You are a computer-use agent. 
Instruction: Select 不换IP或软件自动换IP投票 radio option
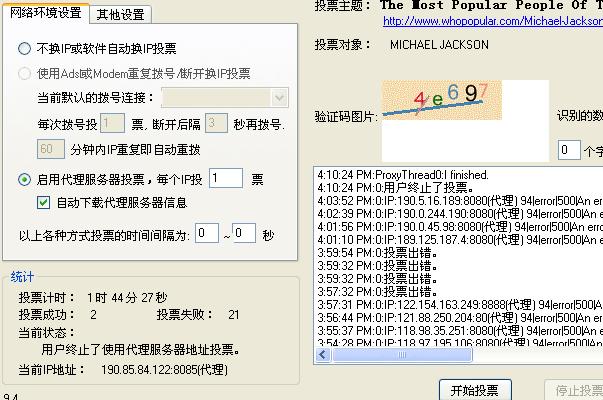pyautogui.click(x=25, y=48)
